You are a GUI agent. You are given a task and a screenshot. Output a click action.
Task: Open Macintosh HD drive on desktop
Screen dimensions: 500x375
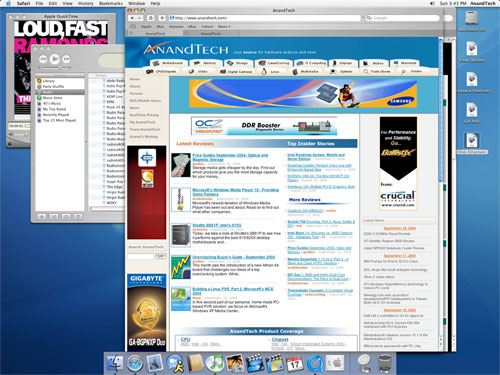tap(472, 18)
